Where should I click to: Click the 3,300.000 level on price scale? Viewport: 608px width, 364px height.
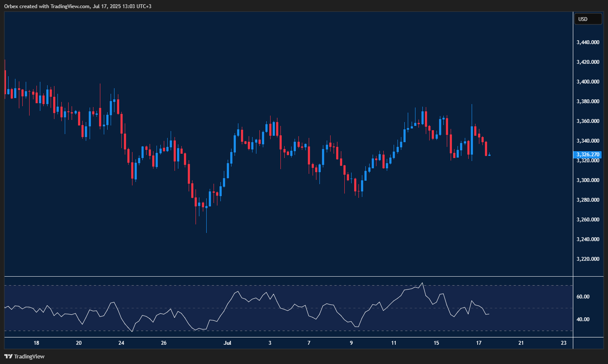[587, 180]
